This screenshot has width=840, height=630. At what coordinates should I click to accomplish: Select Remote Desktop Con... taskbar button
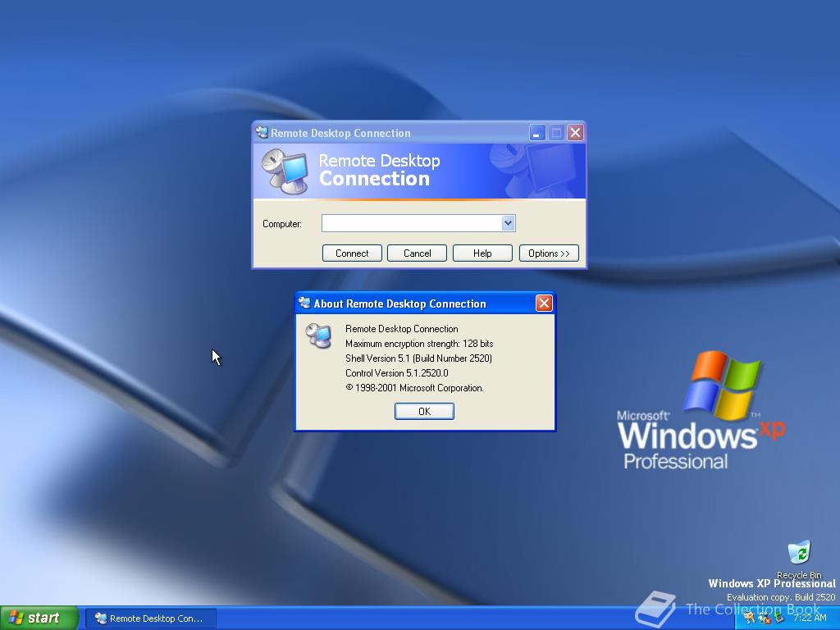pyautogui.click(x=151, y=619)
